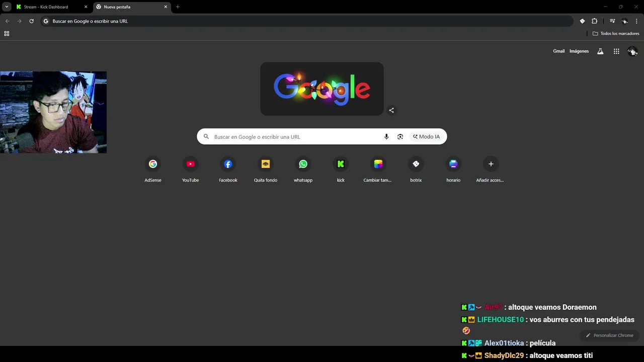
Task: Open Search Labs flask icon
Action: click(600, 51)
